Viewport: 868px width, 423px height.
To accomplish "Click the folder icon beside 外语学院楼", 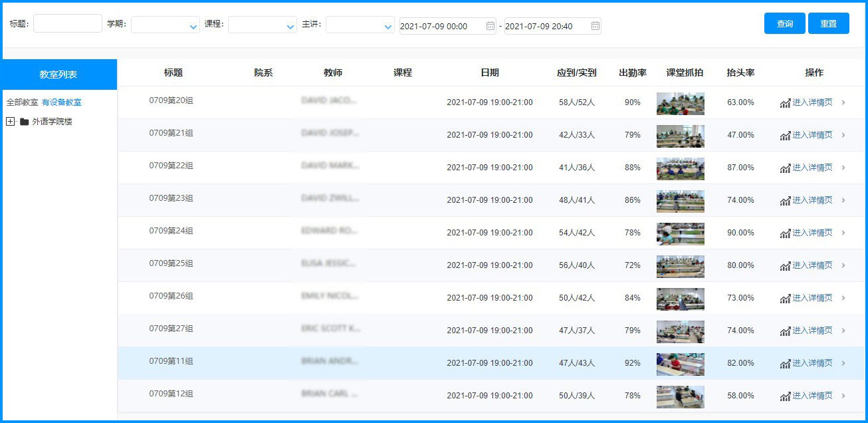I will tap(25, 122).
